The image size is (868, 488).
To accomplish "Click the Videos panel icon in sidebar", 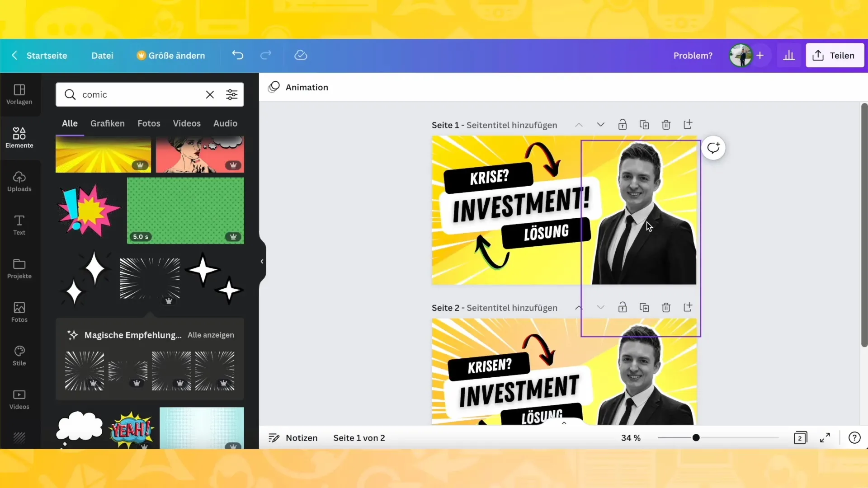I will [19, 399].
